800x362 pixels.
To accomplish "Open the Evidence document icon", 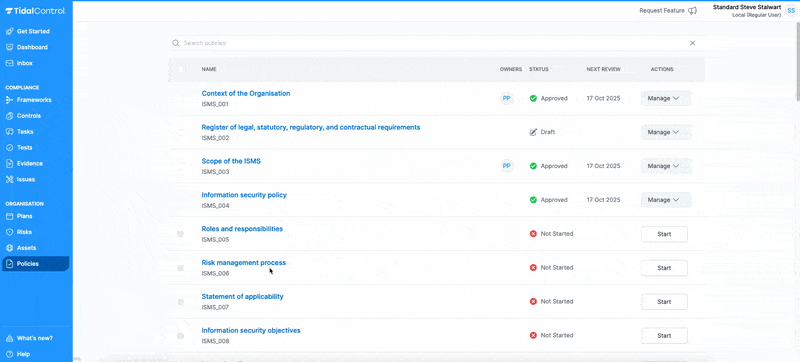I will [x=9, y=164].
